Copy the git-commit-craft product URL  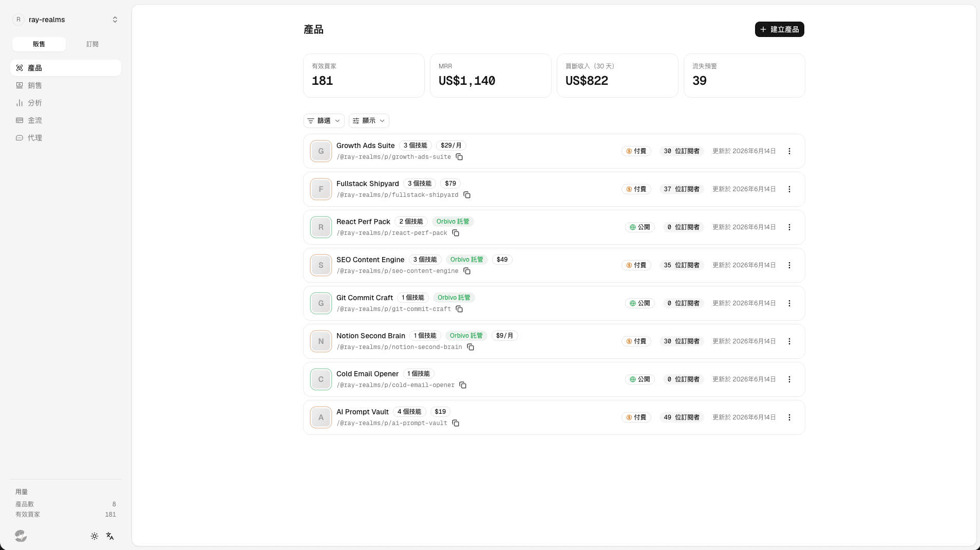[459, 309]
